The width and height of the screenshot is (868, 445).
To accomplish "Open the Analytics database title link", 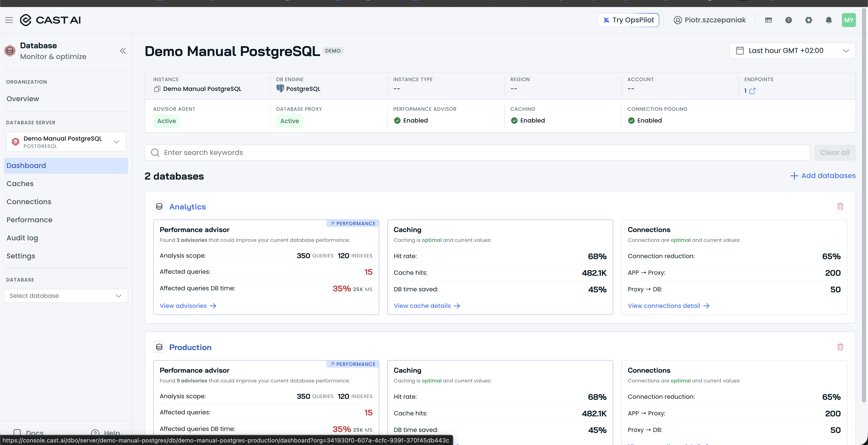I will 187,207.
